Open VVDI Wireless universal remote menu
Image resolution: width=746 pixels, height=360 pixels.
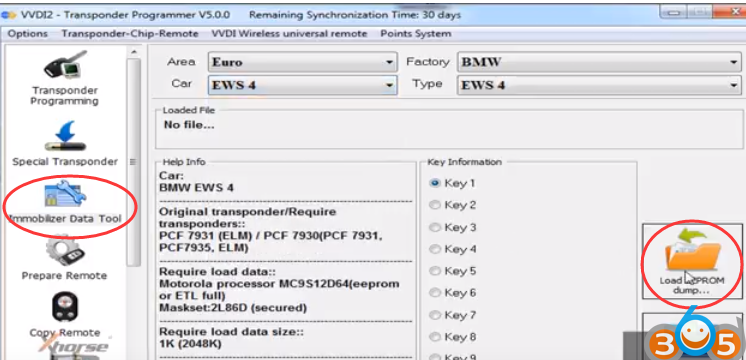289,34
